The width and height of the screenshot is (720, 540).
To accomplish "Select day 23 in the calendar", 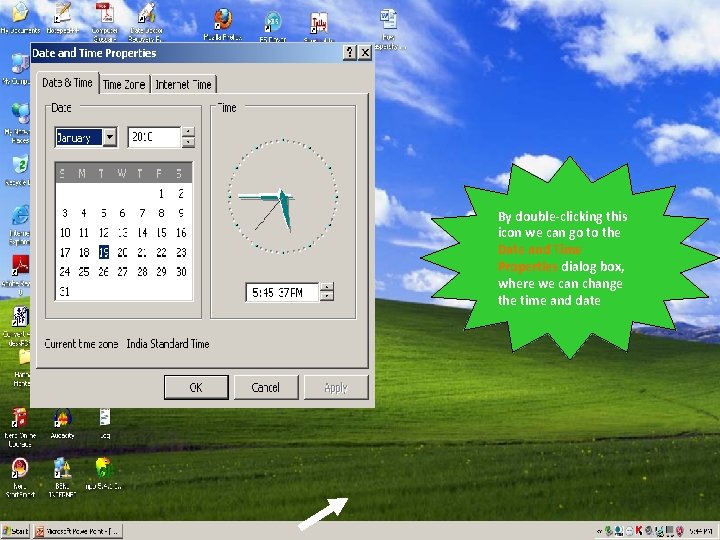I will click(x=181, y=252).
